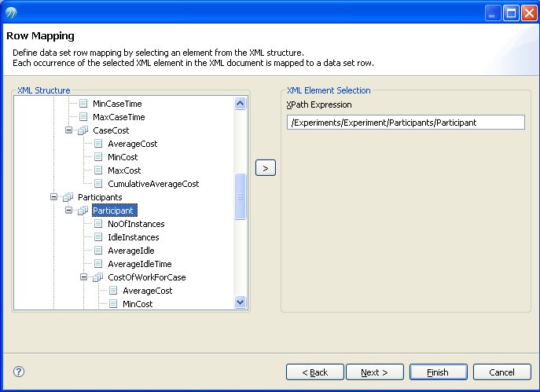Collapse the Participants tree node
The height and width of the screenshot is (392, 540).
[x=53, y=197]
